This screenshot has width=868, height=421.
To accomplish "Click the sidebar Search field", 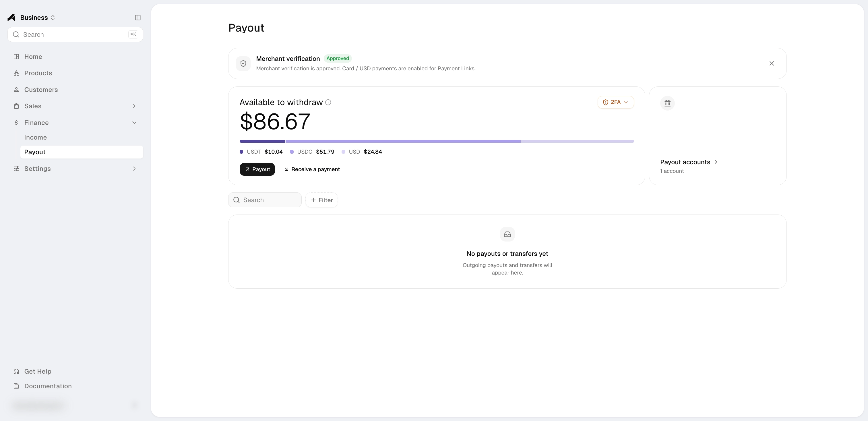I will 75,34.
